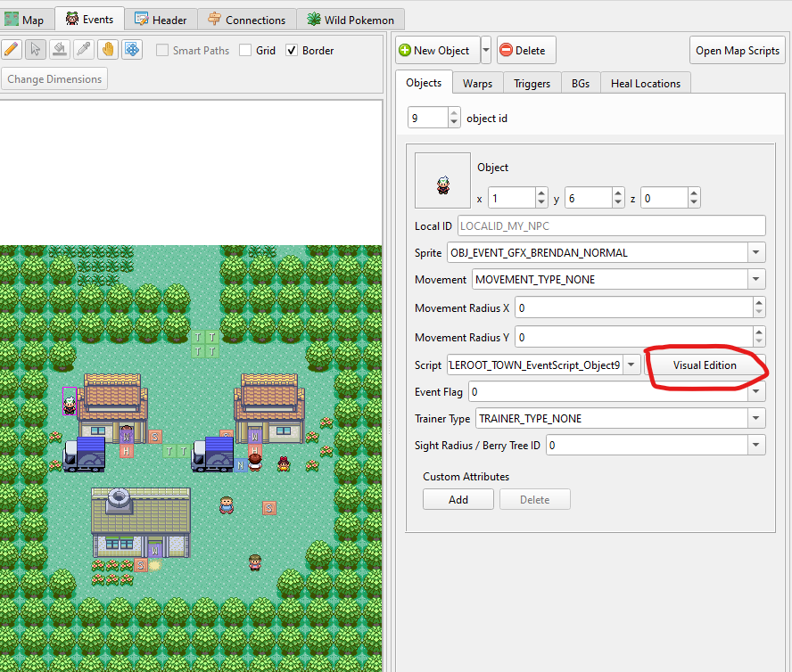Viewport: 792px width, 672px height.
Task: Toggle the Smart Paths checkbox
Action: 162,51
